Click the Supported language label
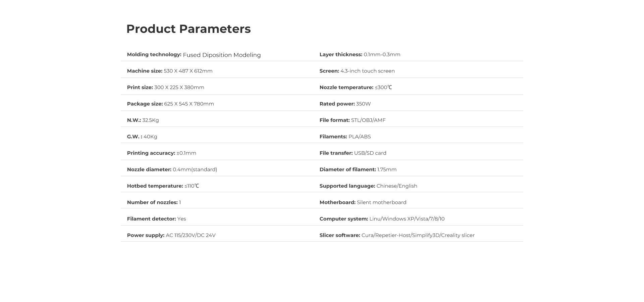This screenshot has width=644, height=302. pyautogui.click(x=347, y=186)
